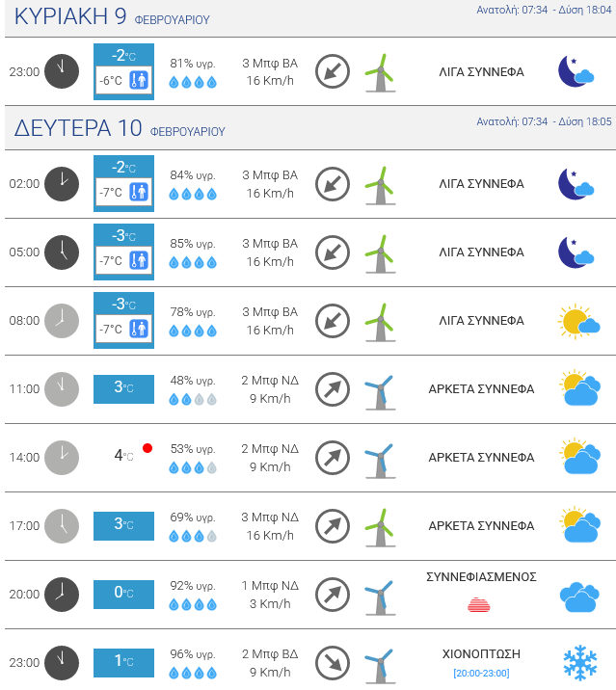The height and width of the screenshot is (690, 616).
Task: Click the feels-like person icon at 08:00
Action: 140,329
